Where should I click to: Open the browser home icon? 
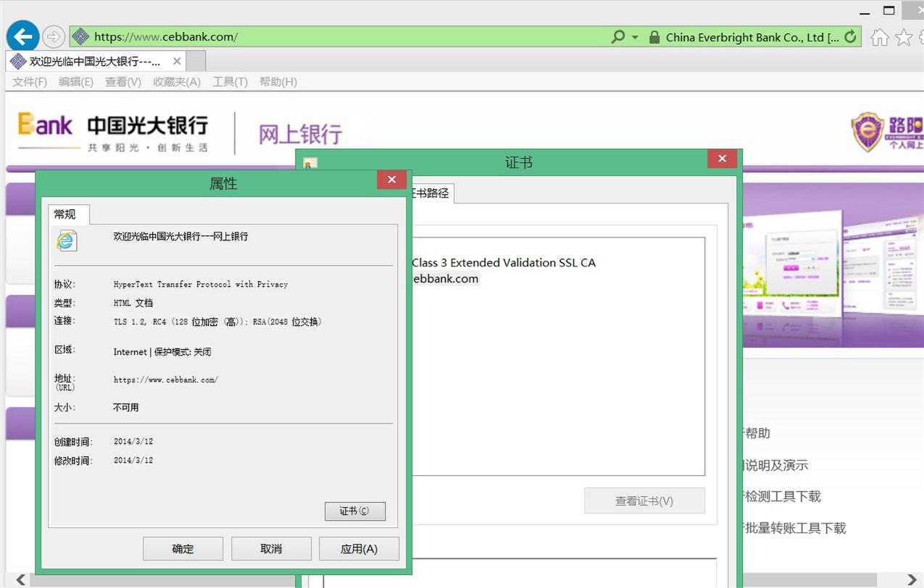[879, 37]
